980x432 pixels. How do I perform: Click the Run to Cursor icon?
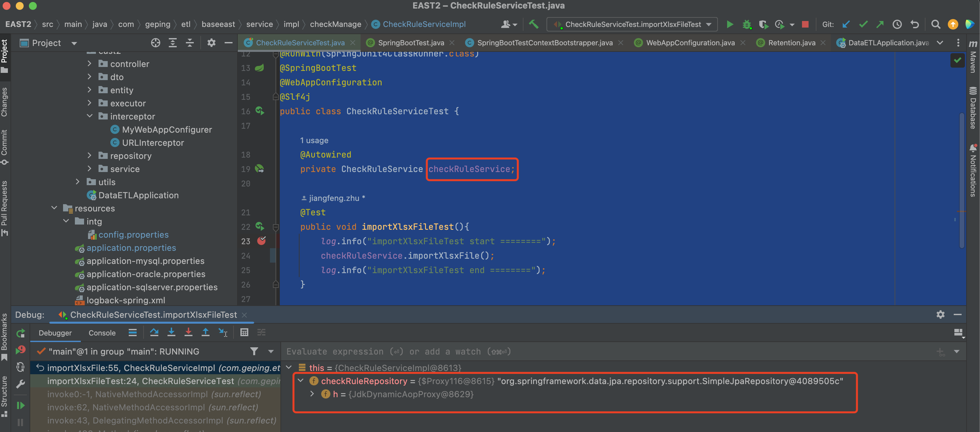point(223,332)
